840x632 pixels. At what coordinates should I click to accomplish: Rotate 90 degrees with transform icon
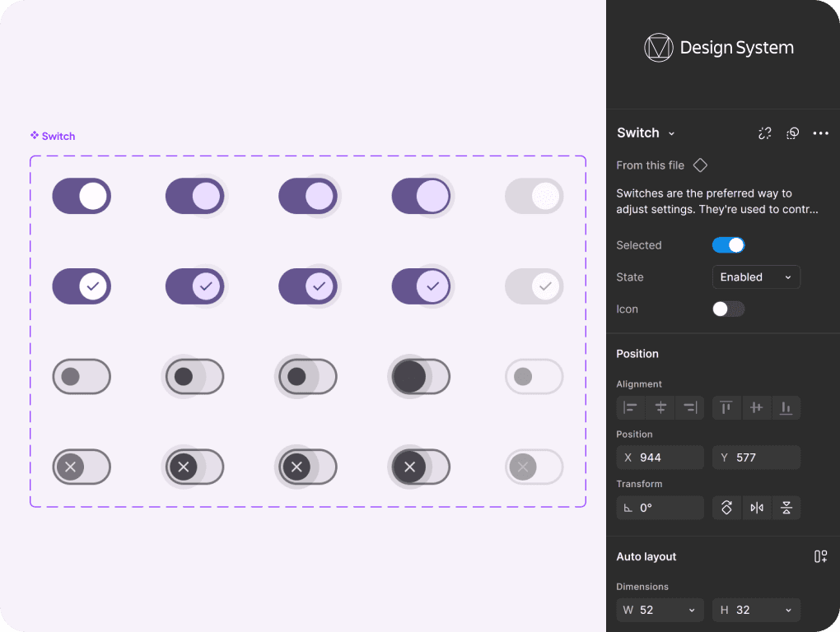(x=727, y=508)
